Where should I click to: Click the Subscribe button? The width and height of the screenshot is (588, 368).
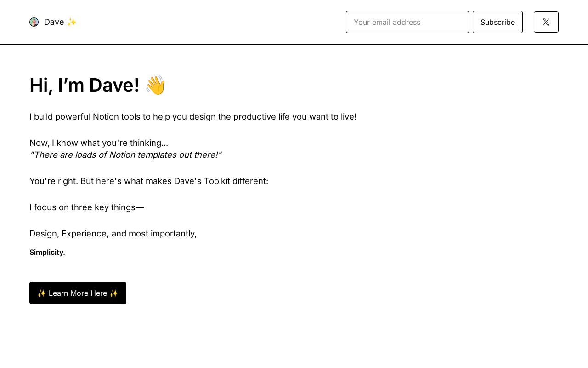click(x=498, y=22)
